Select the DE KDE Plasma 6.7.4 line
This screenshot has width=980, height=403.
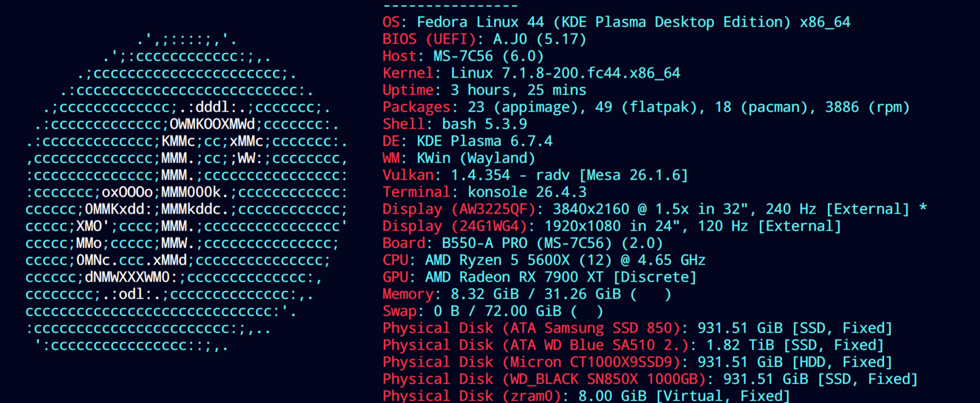[x=467, y=141]
